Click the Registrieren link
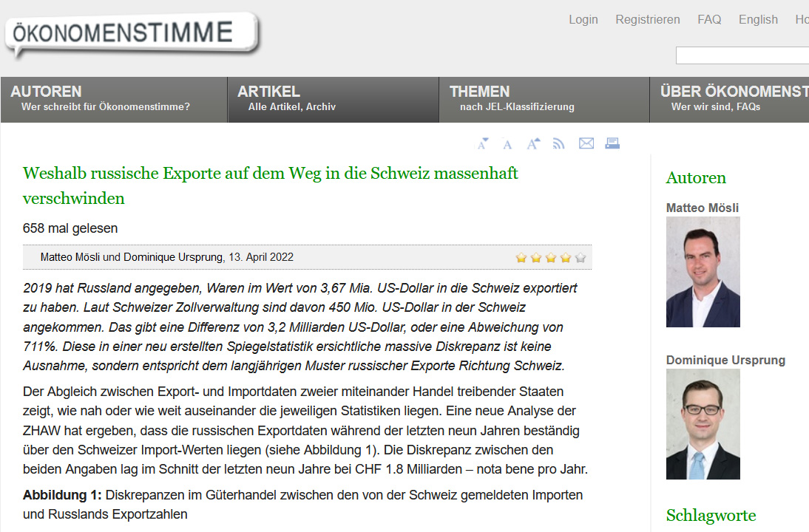 pos(648,20)
